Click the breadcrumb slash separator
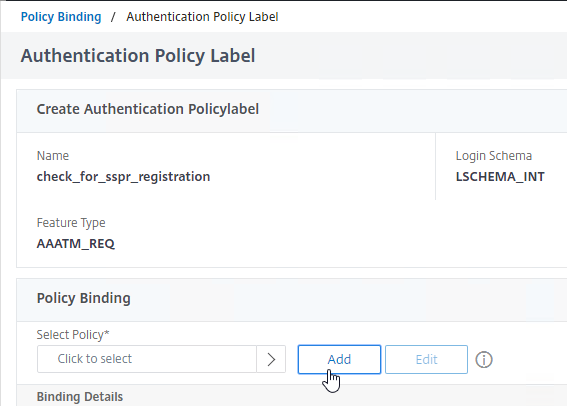 coord(113,17)
